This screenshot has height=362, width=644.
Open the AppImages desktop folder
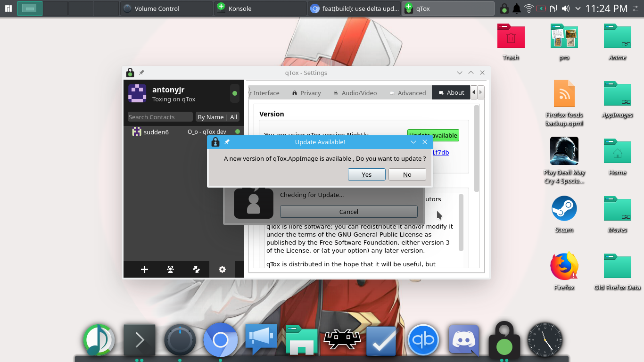(x=617, y=99)
